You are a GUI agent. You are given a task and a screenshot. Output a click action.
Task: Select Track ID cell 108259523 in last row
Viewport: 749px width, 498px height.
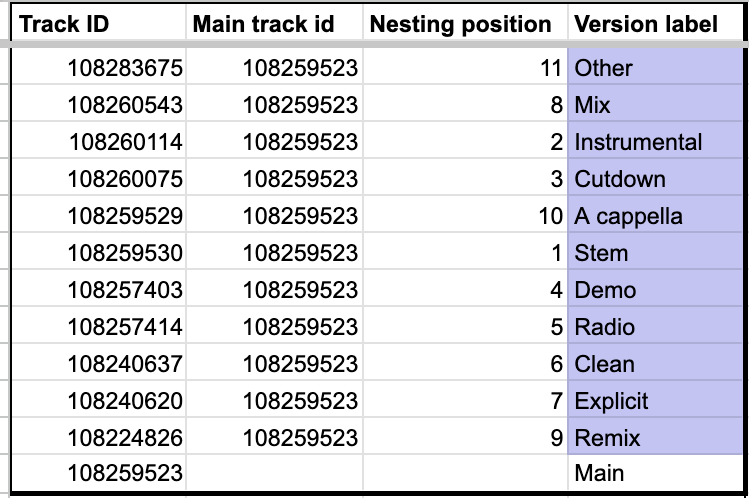[98, 473]
